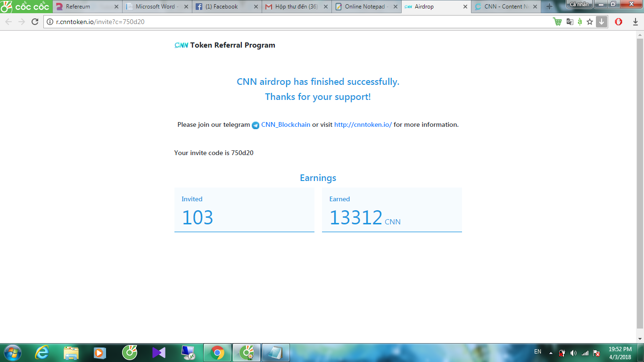This screenshot has width=644, height=362.
Task: Click the Telegram icon beside CNN_Blockchain
Action: 256,125
